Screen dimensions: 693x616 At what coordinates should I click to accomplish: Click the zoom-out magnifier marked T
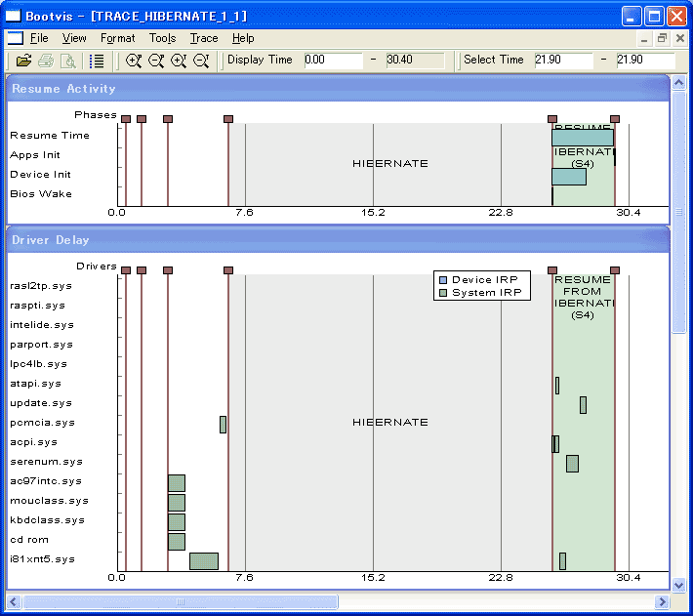[x=201, y=61]
